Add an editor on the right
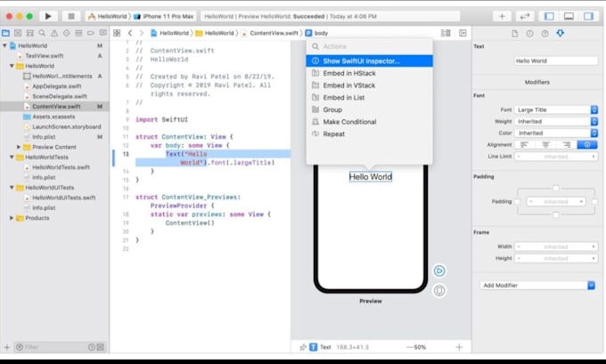Viewport: 606px width, 364px height. coord(463,33)
